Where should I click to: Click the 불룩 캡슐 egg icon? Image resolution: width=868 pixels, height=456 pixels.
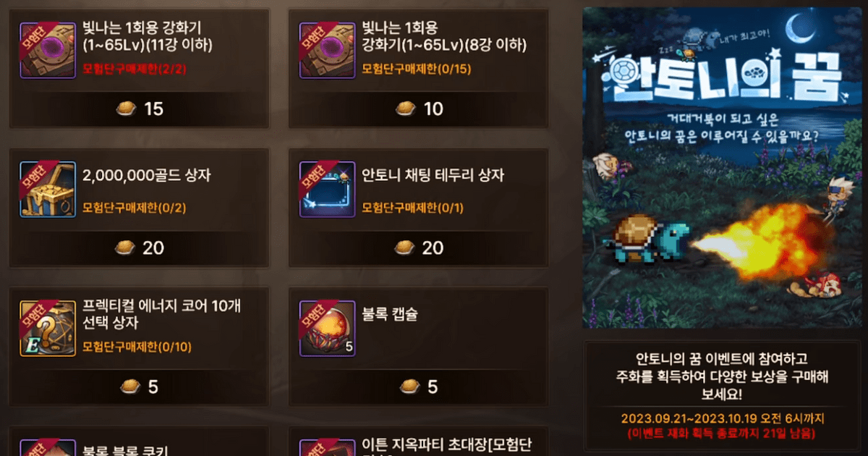[327, 328]
